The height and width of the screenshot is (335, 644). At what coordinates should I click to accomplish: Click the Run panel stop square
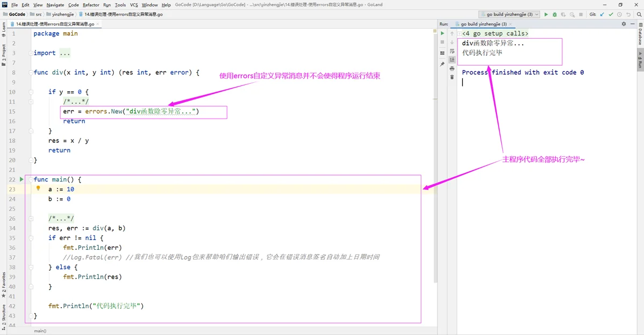click(442, 42)
